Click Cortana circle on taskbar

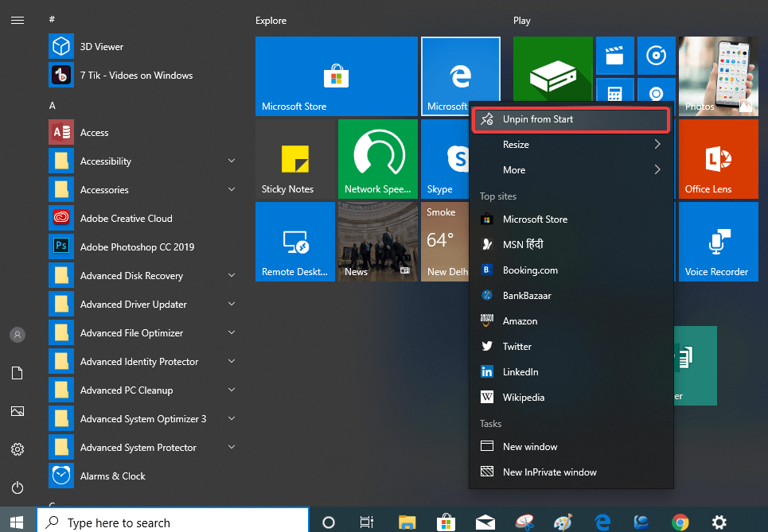pos(329,522)
